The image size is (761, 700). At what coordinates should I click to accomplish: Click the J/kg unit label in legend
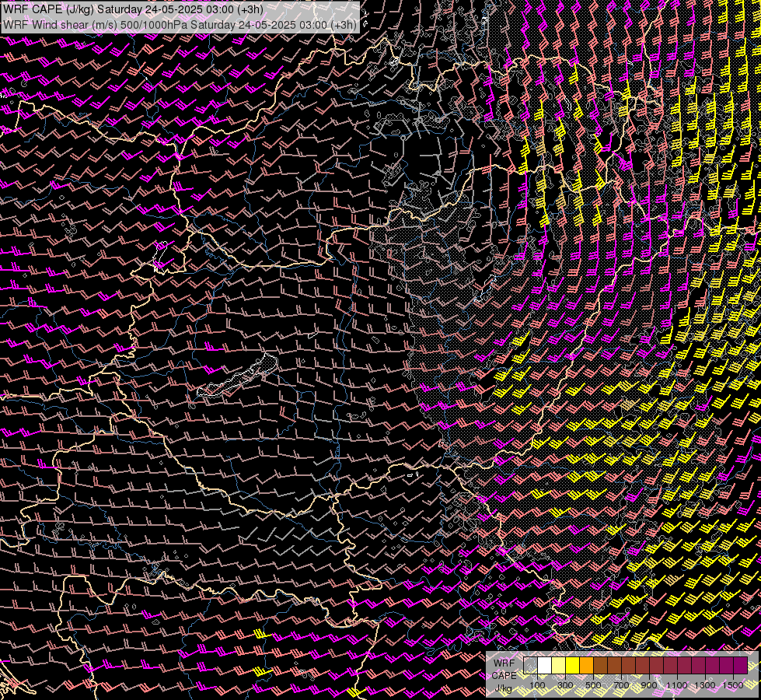click(504, 688)
